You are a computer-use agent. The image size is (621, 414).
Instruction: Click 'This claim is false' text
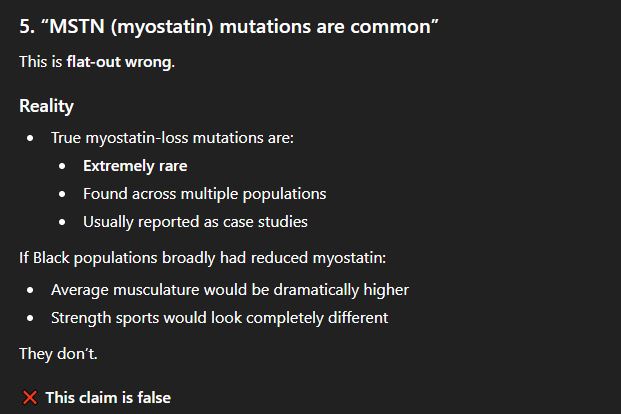(108, 398)
